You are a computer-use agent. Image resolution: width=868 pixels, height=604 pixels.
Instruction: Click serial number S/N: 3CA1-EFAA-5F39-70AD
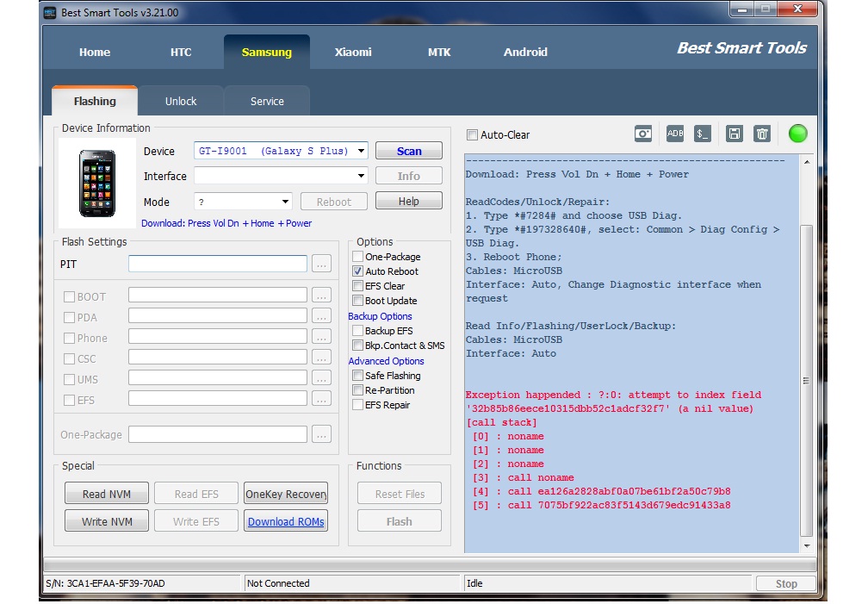tap(105, 583)
